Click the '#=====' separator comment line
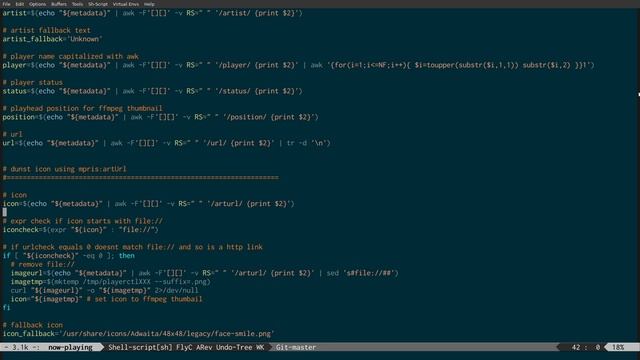640x360 pixels. tap(141, 178)
